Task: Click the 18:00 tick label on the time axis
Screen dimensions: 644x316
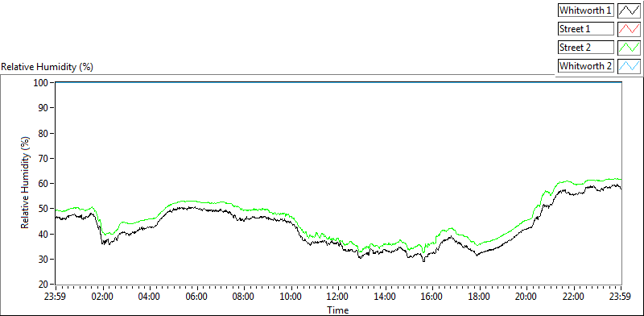Action: tap(480, 297)
